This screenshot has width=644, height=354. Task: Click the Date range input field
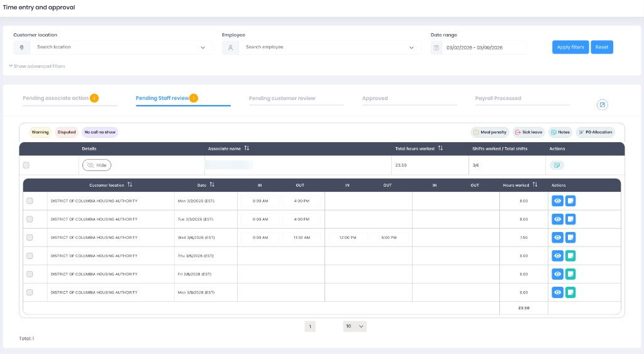[x=484, y=48]
